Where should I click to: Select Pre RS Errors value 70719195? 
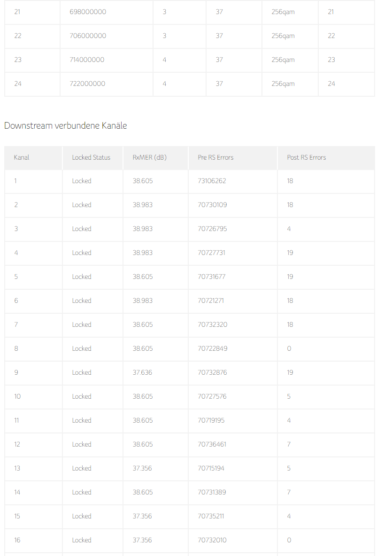(211, 420)
